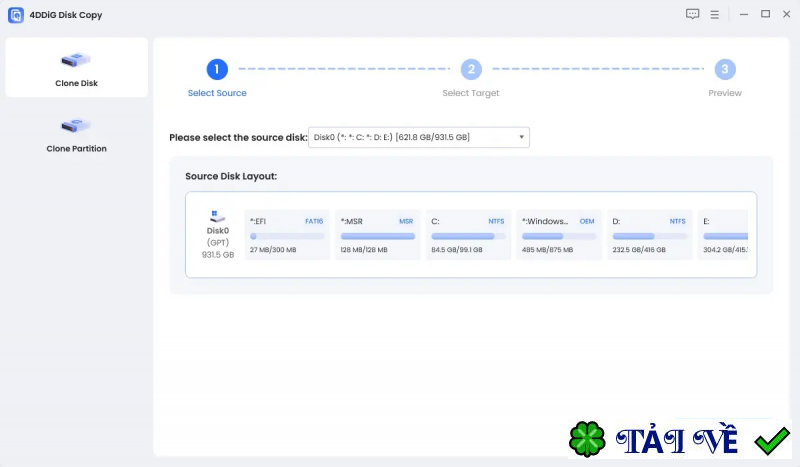
Task: Click the E: partition usage bar
Action: pos(726,236)
